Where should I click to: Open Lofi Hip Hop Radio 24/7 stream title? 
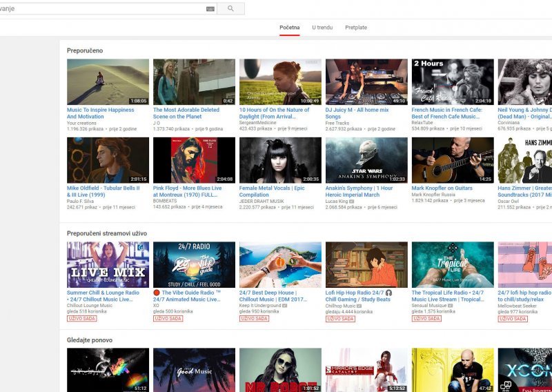pyautogui.click(x=359, y=296)
